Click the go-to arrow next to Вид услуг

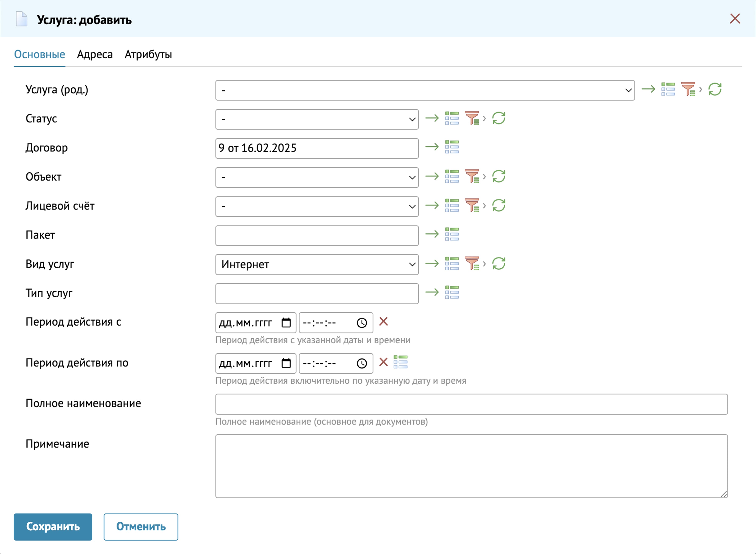tap(432, 263)
